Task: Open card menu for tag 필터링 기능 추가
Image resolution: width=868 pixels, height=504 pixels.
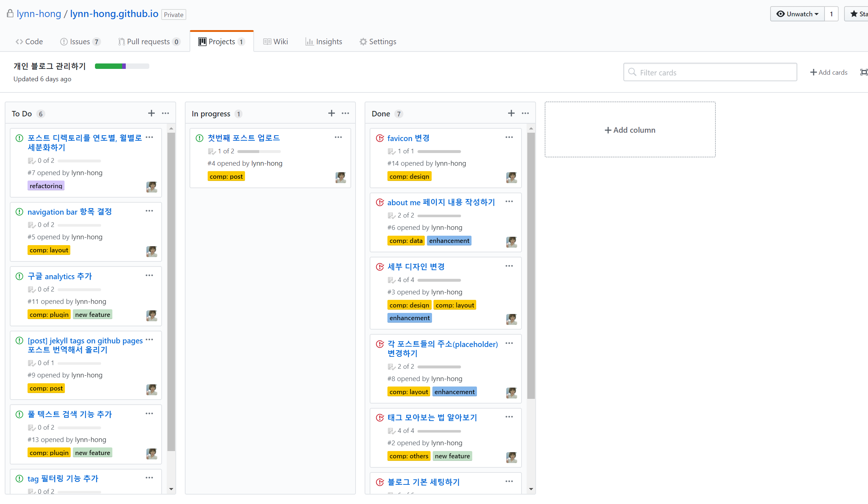Action: coord(149,478)
